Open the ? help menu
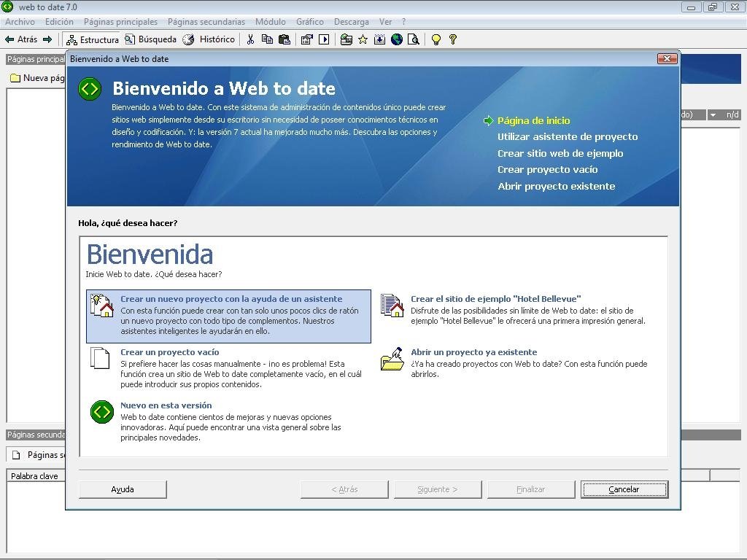This screenshot has width=747, height=560. [x=403, y=22]
